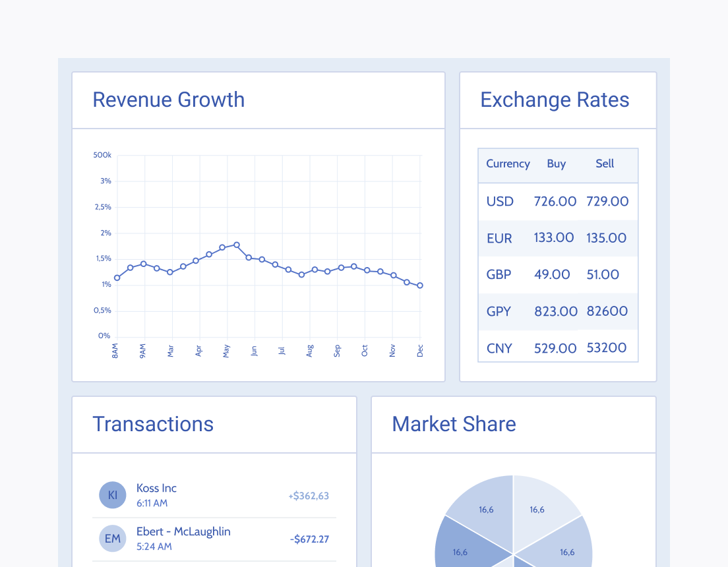Click the Revenue Growth panel title
728x567 pixels.
click(169, 100)
